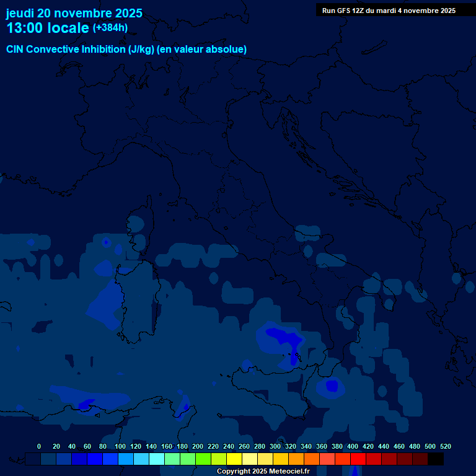Click the cyan 140 legend color box
The image size is (476, 476).
pyautogui.click(x=157, y=459)
